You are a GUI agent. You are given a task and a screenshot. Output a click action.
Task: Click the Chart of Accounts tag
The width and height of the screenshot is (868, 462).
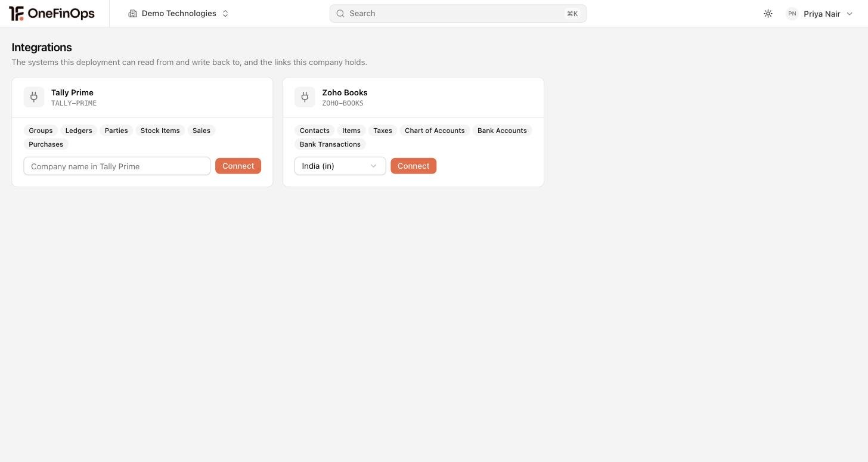435,131
